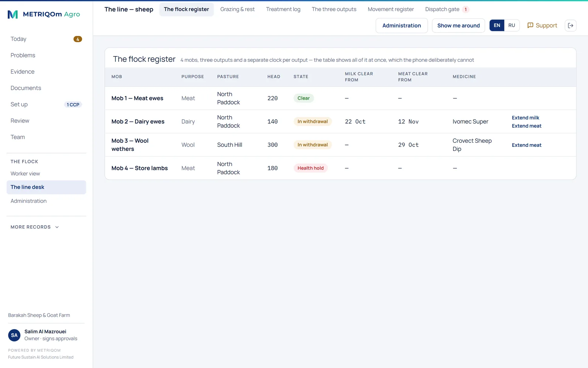Click the Administration button in header
Screen dimensions: 588x368
402,25
